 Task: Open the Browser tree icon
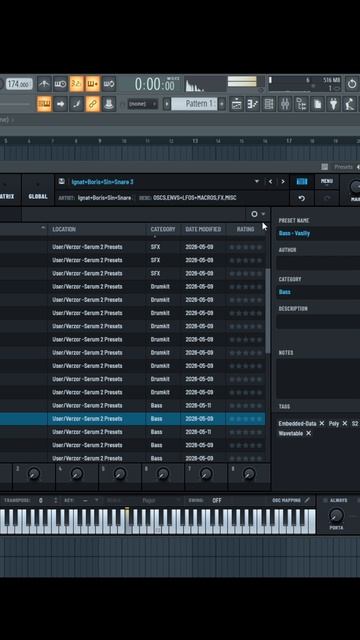tap(301, 104)
